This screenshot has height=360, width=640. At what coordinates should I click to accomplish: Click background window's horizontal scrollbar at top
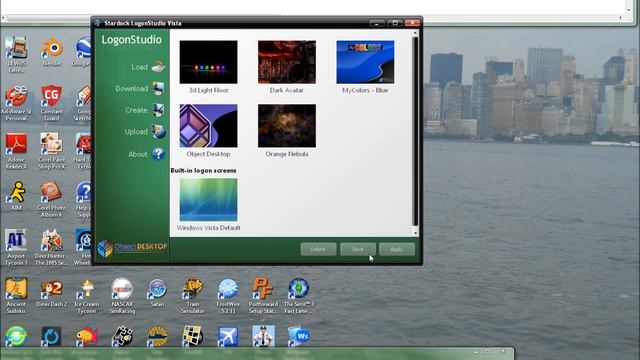(x=312, y=18)
